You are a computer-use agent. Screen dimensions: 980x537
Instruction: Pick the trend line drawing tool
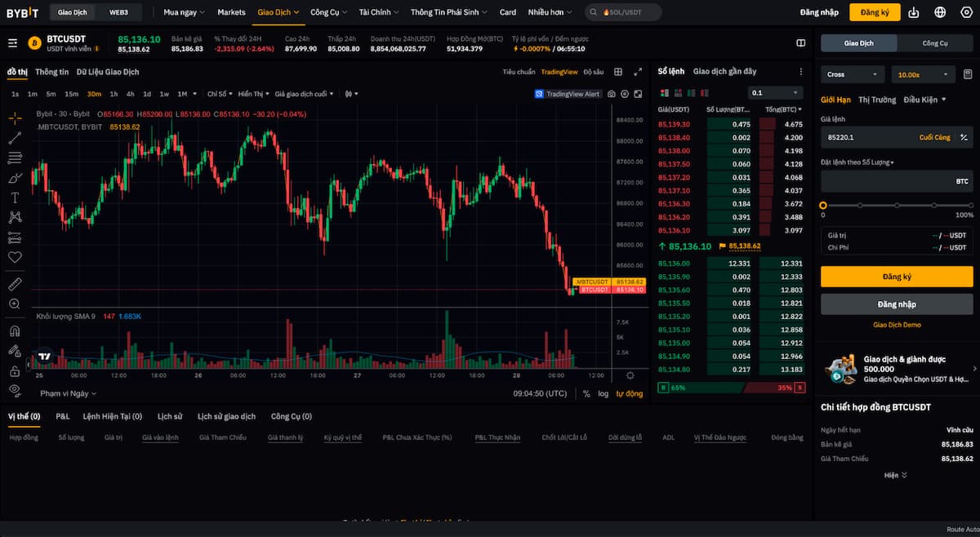tap(15, 138)
